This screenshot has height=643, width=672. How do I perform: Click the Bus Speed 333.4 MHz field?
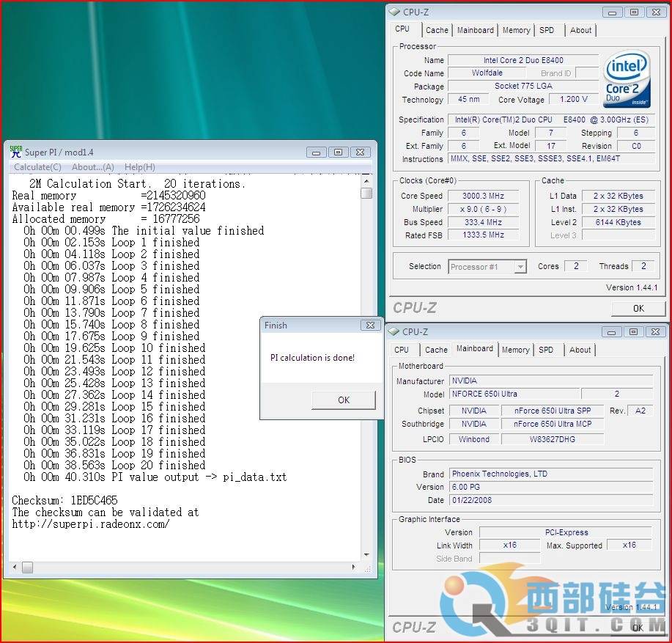(x=484, y=222)
